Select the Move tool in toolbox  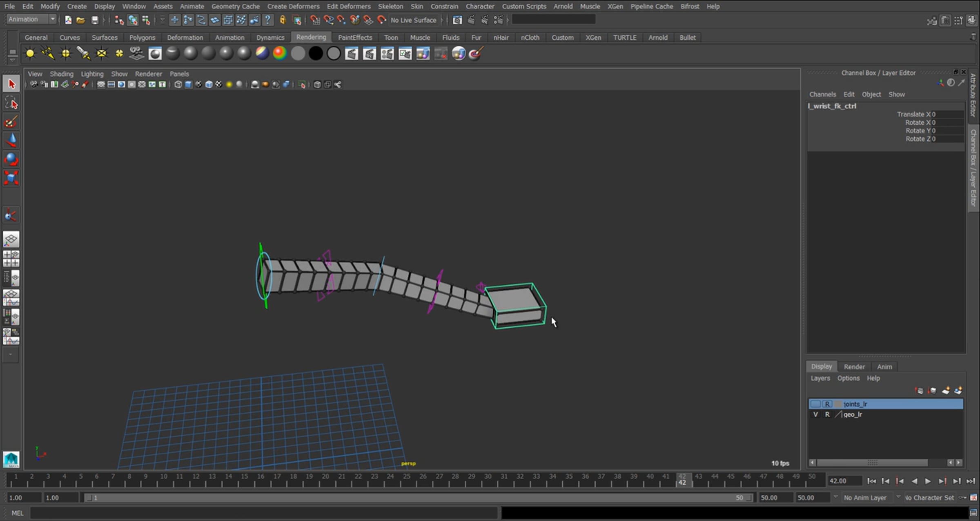coord(11,140)
